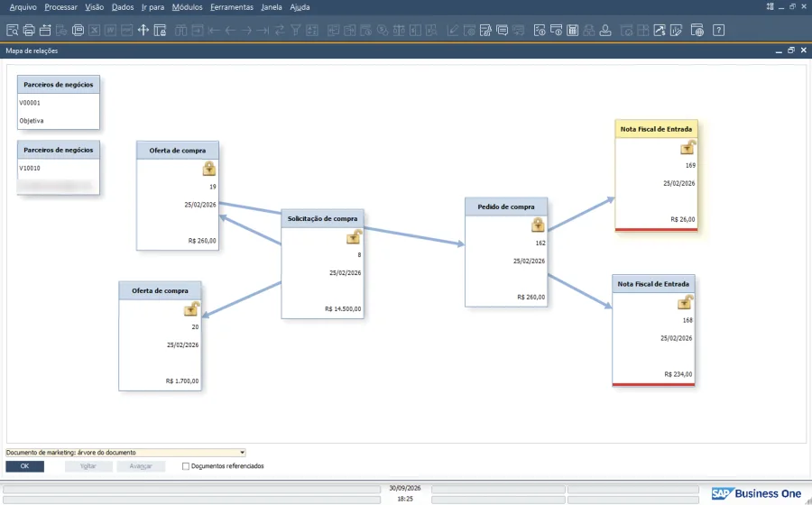
Task: Open the Processar menu
Action: (x=60, y=7)
